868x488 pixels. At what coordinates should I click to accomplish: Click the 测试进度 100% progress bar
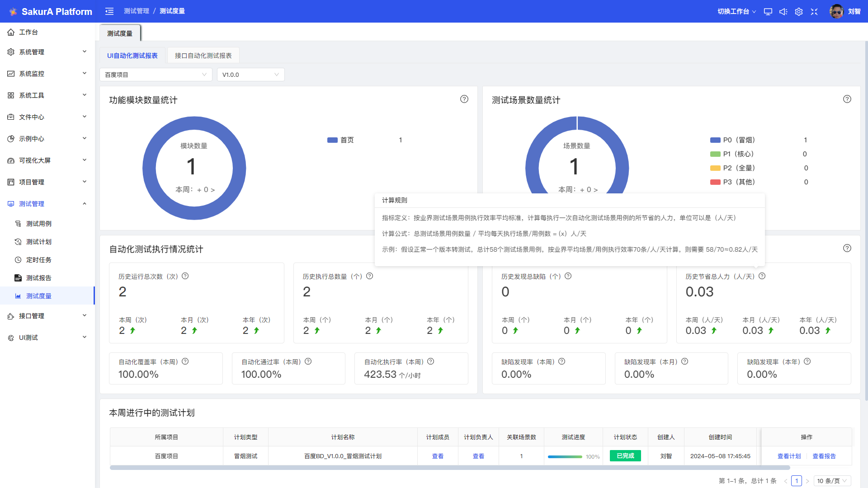point(565,457)
